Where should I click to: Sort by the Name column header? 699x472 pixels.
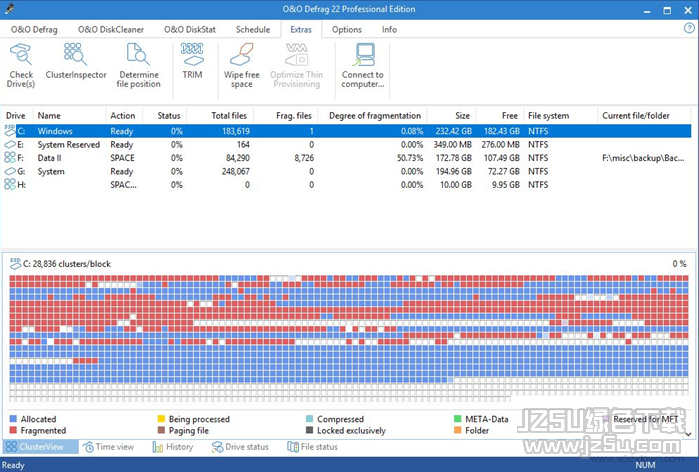click(x=69, y=115)
